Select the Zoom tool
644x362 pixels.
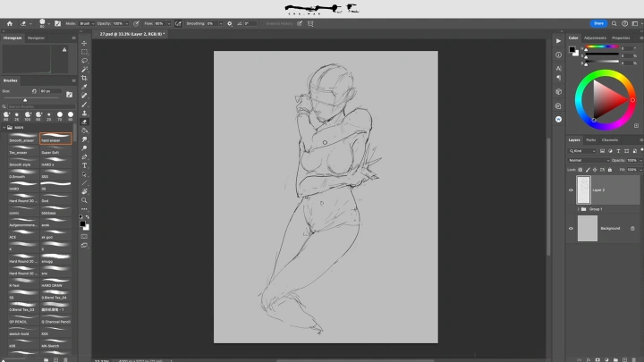[84, 200]
